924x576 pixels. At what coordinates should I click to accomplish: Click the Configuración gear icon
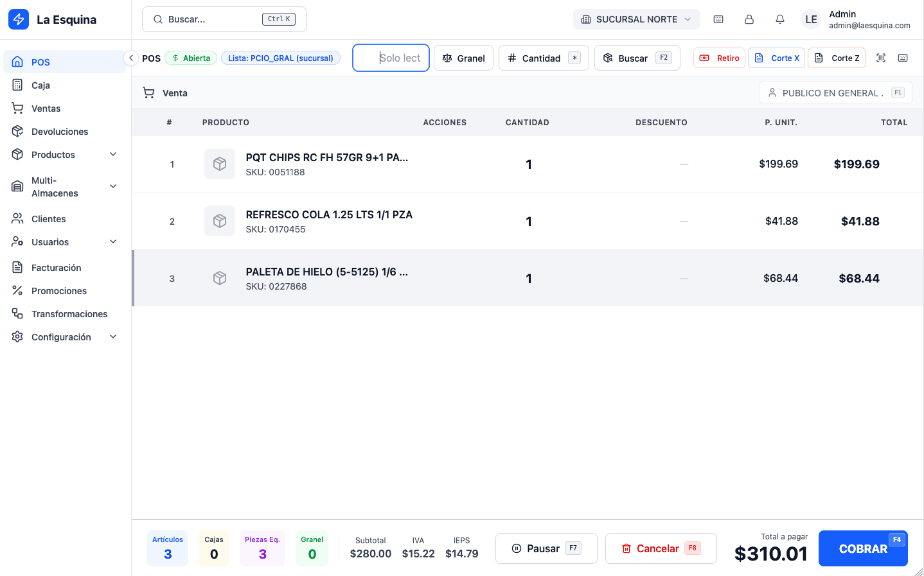coord(17,336)
